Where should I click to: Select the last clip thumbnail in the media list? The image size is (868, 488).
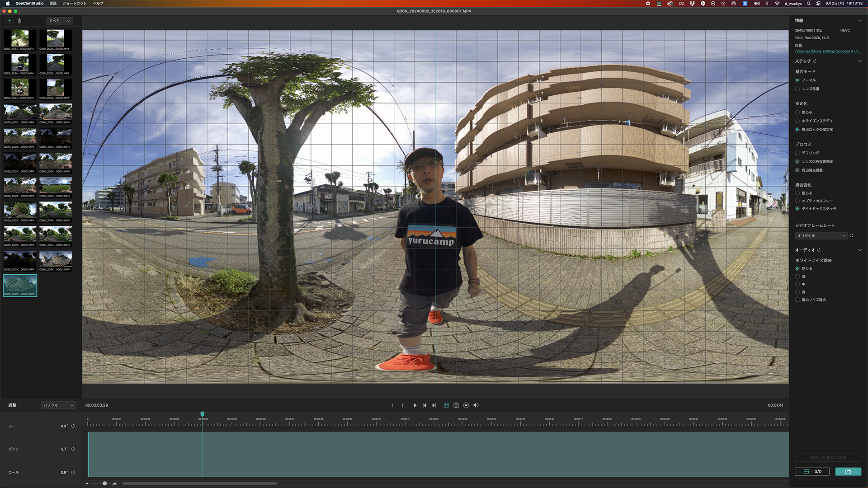[20, 285]
